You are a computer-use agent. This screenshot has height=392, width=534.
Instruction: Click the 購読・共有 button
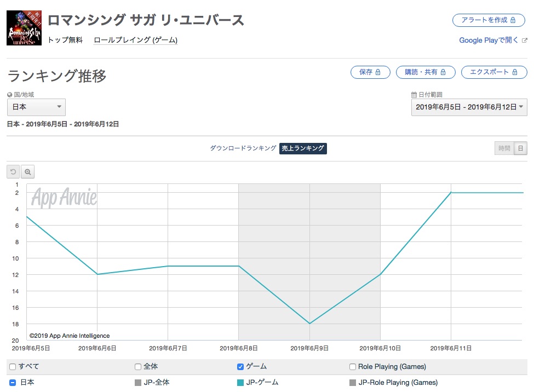(x=426, y=72)
